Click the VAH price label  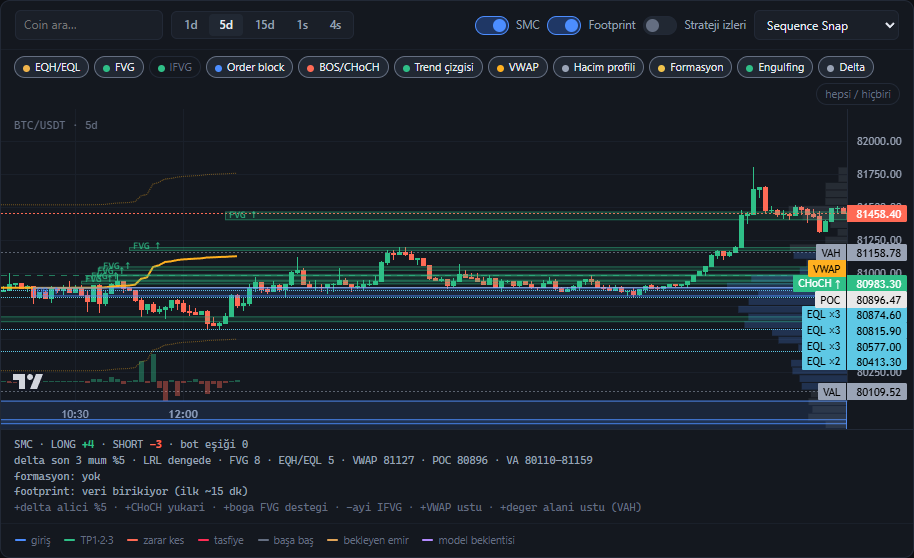(831, 253)
